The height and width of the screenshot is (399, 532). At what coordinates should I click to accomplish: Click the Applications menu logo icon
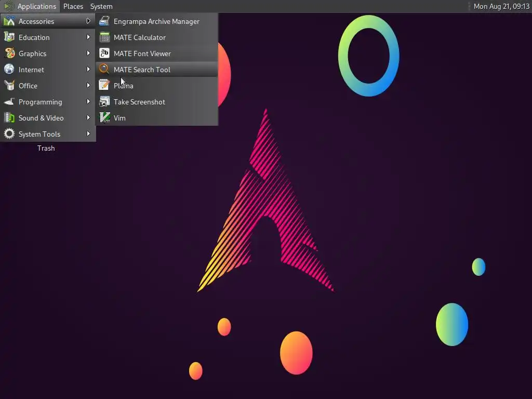[9, 6]
